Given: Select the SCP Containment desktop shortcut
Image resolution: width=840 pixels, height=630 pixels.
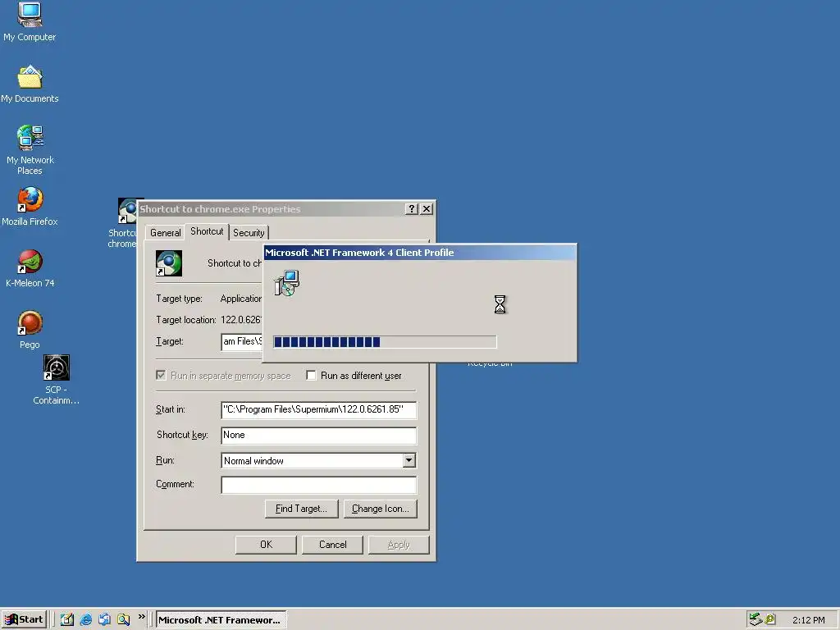Looking at the screenshot, I should click(x=57, y=379).
